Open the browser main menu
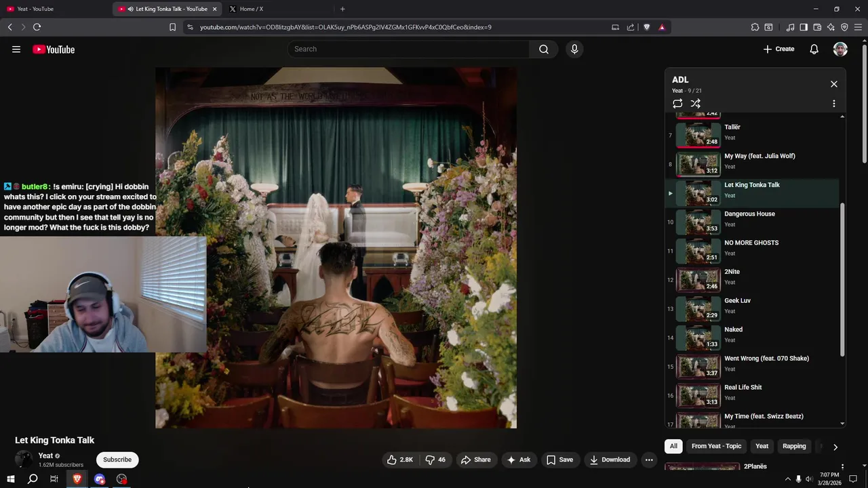Viewport: 868px width, 488px height. (x=858, y=27)
